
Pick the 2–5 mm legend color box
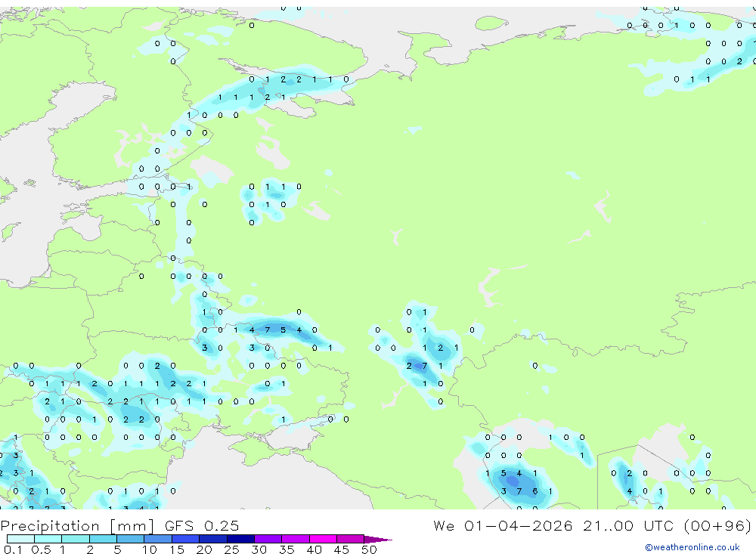(103, 539)
